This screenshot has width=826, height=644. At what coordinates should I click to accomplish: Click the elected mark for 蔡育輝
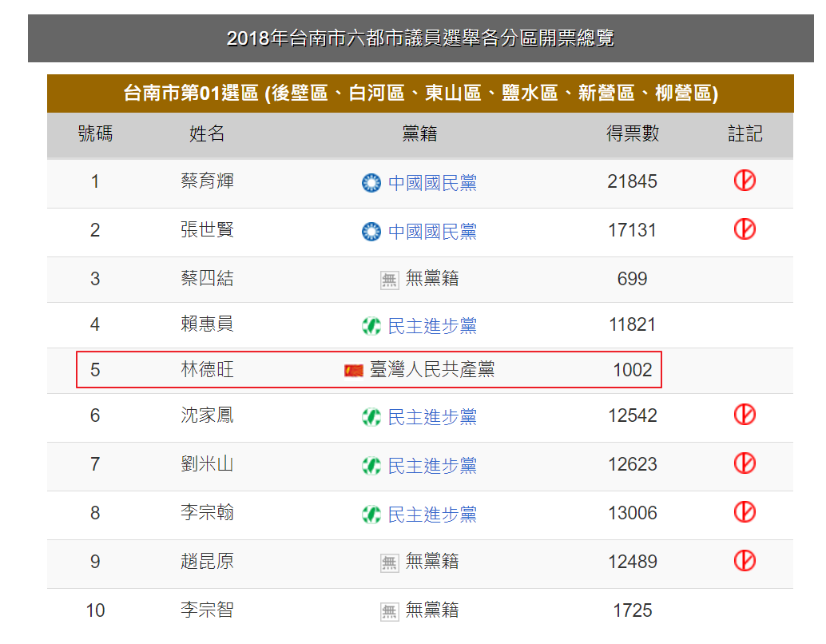click(x=745, y=181)
